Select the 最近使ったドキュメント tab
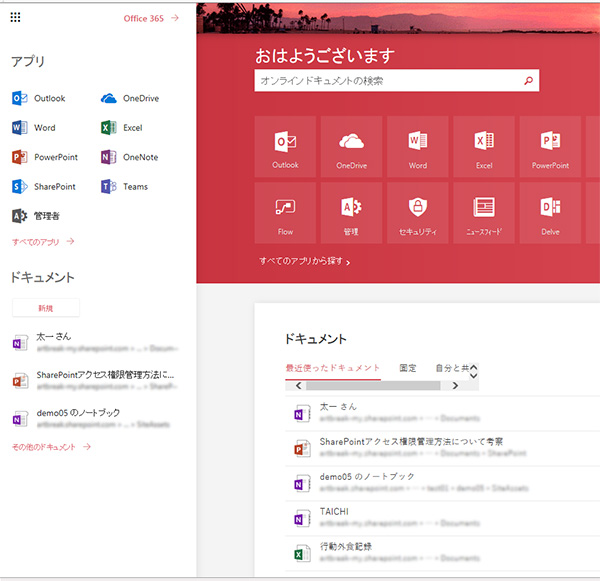The image size is (600, 581). pyautogui.click(x=333, y=368)
